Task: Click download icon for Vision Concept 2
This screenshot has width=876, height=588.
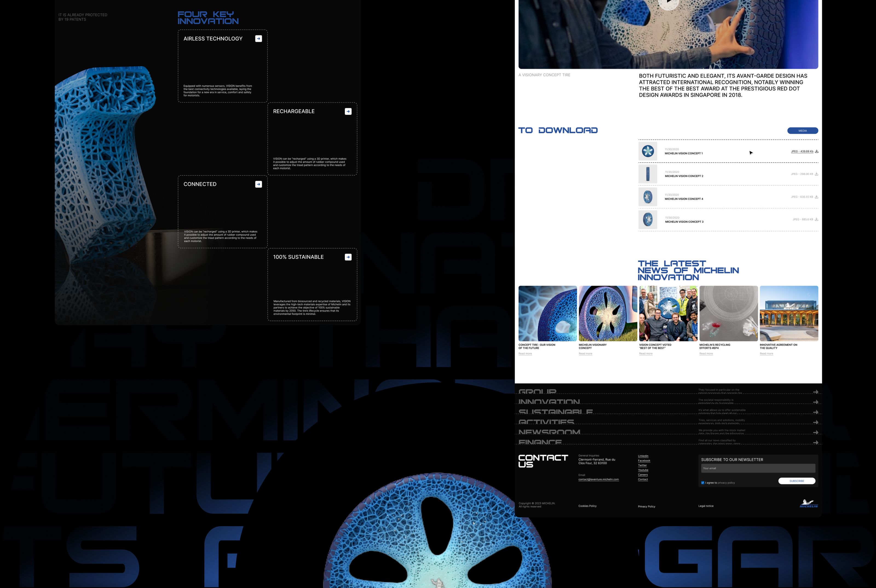Action: [816, 174]
